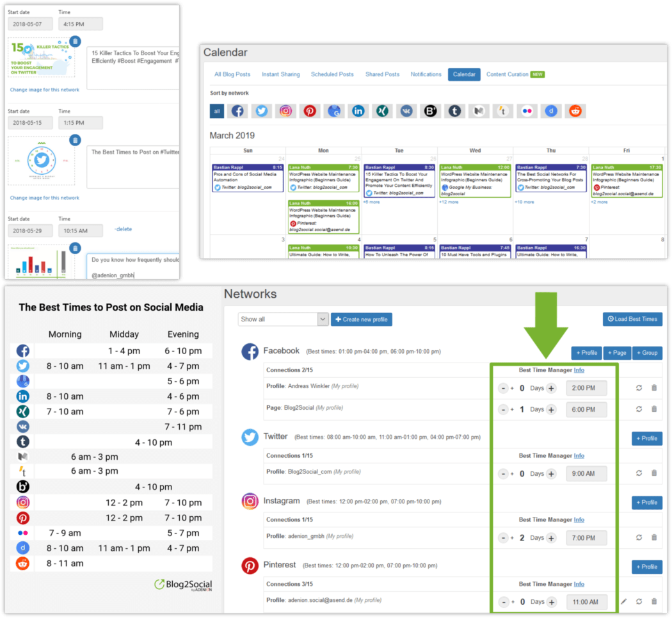Filter calendar by Flickr network icon

pos(527,111)
